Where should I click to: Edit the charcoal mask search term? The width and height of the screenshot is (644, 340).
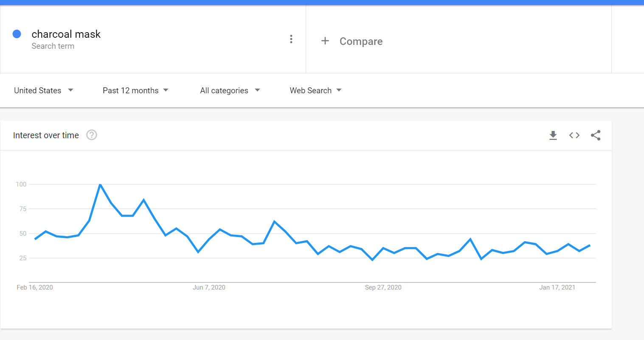(x=66, y=34)
